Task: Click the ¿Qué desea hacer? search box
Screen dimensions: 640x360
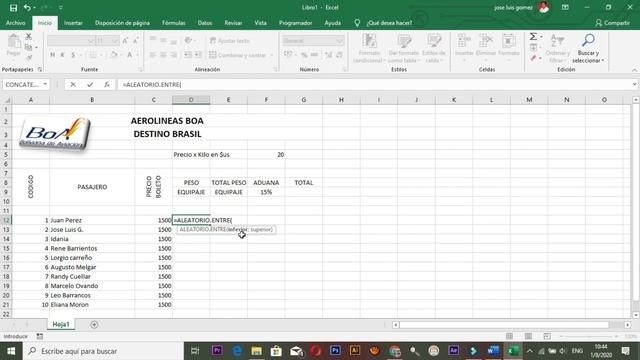Action: pyautogui.click(x=389, y=23)
